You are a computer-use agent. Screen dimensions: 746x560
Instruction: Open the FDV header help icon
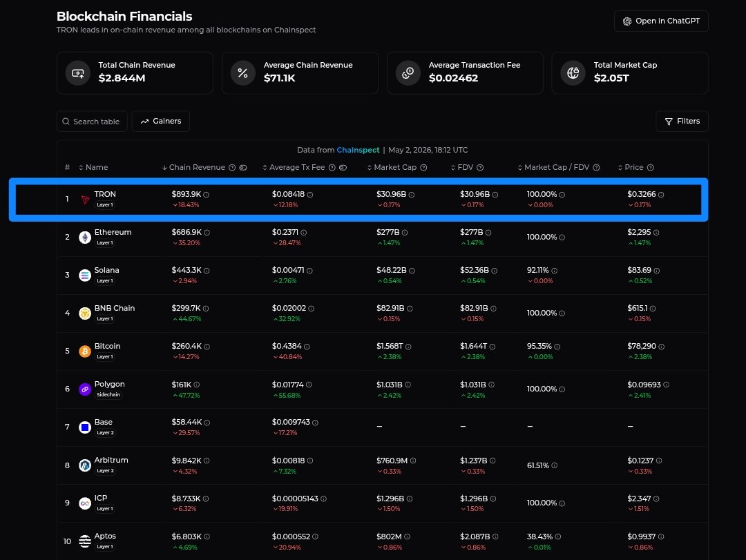480,168
